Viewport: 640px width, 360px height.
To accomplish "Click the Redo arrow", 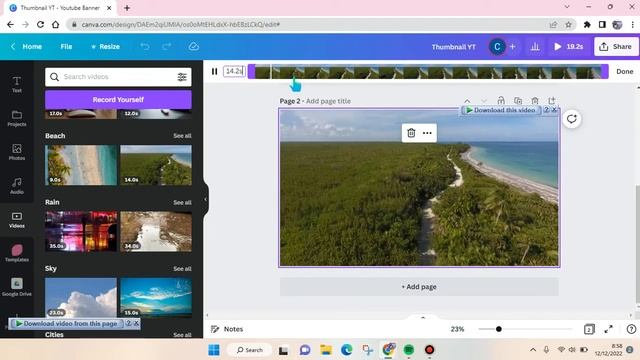I will (x=166, y=47).
